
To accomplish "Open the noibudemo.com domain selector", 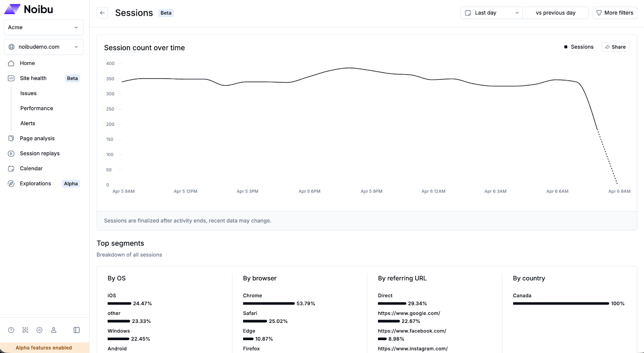I will point(44,47).
